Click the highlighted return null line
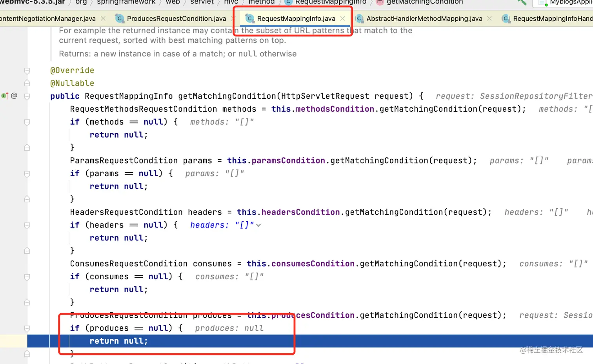The image size is (593, 364). (118, 340)
